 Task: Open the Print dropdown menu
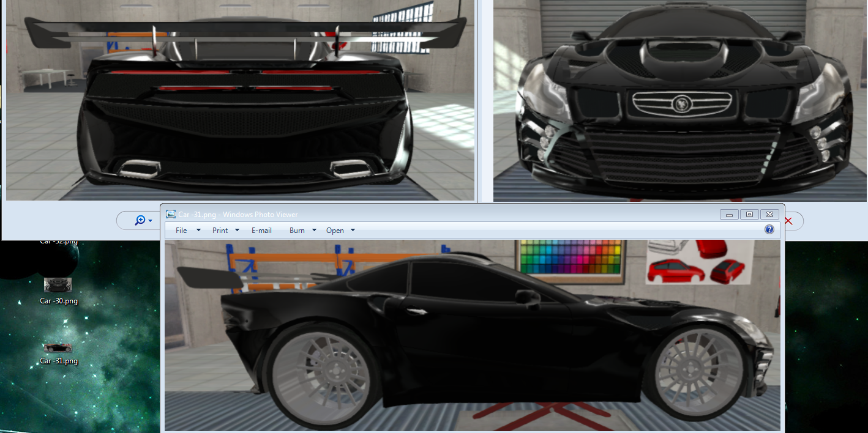[226, 231]
